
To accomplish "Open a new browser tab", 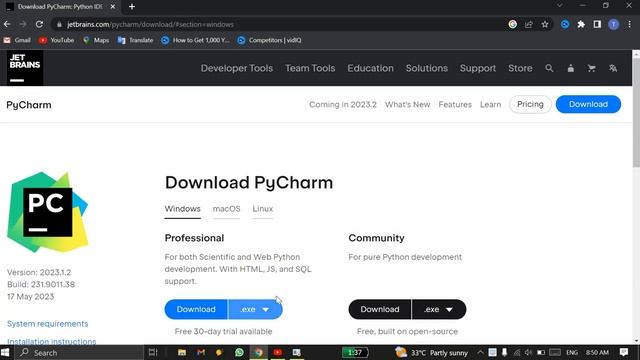I will coord(132,7).
